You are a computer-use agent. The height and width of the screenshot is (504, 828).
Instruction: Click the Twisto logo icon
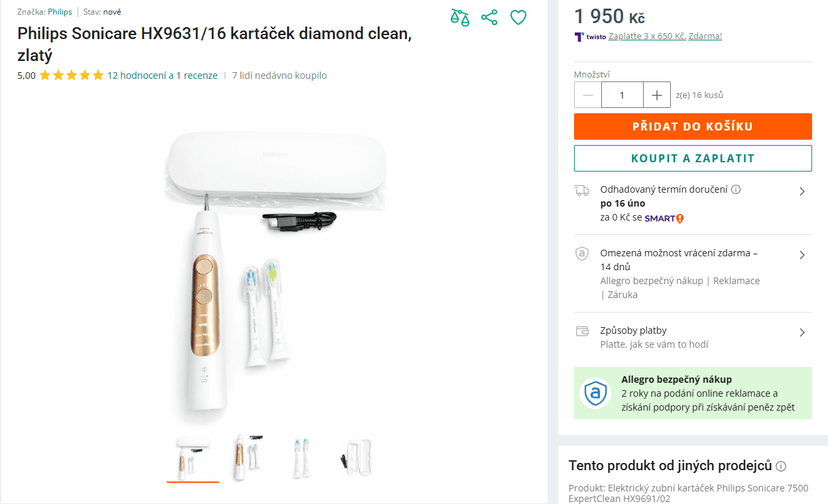(580, 36)
